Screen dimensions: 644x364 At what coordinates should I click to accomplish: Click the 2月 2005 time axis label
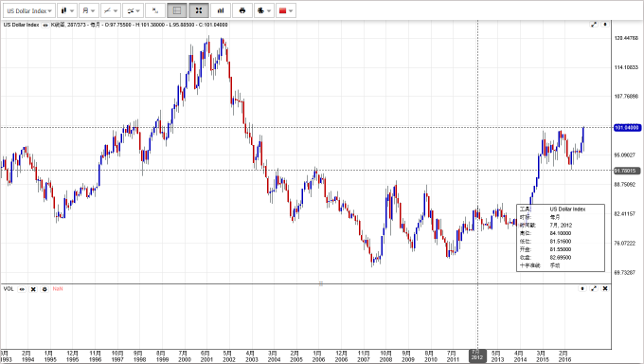296,356
